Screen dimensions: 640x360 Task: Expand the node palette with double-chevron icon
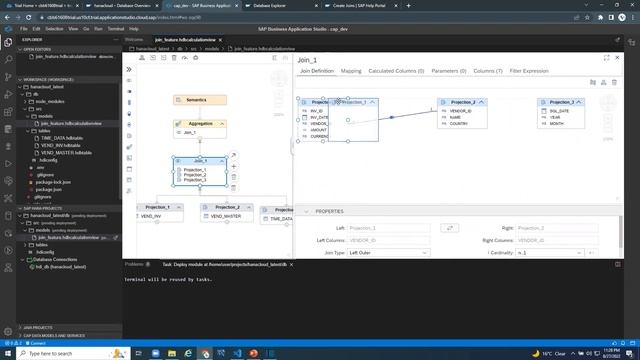tap(129, 69)
